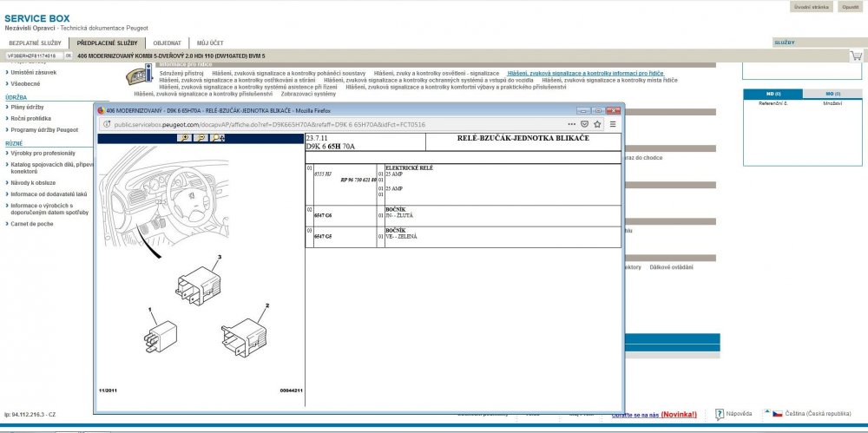Open Hlášení, zvuky a kontrolky osvětlení - signalizace
The image size is (868, 433).
437,73
